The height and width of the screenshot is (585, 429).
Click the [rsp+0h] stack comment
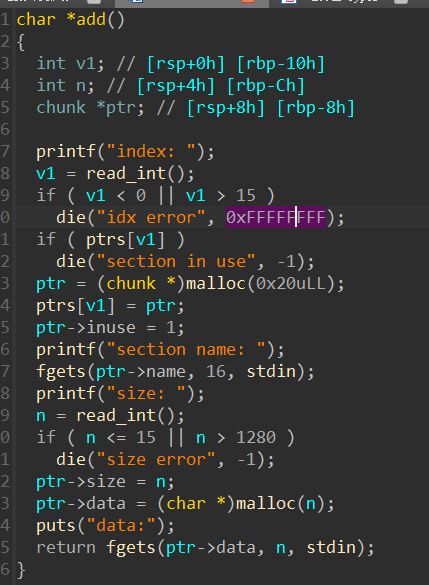pos(186,63)
